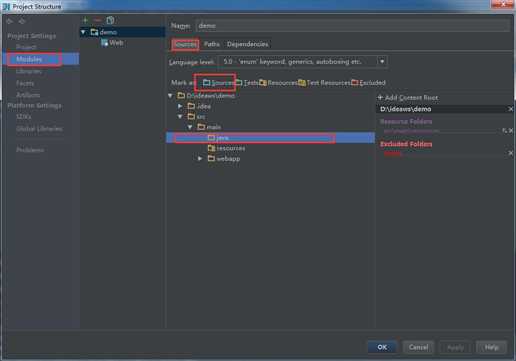Select the Web facet icon under demo
The height and width of the screenshot is (361, 516).
click(105, 43)
